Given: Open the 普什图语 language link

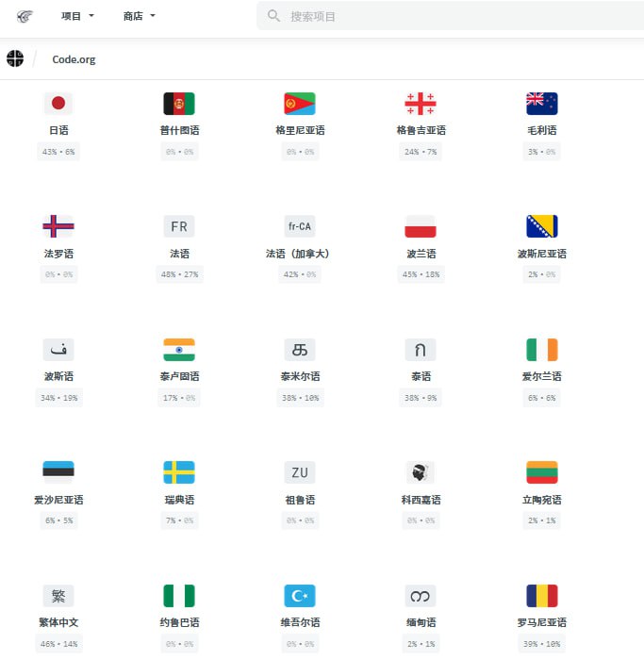Looking at the screenshot, I should point(179,130).
